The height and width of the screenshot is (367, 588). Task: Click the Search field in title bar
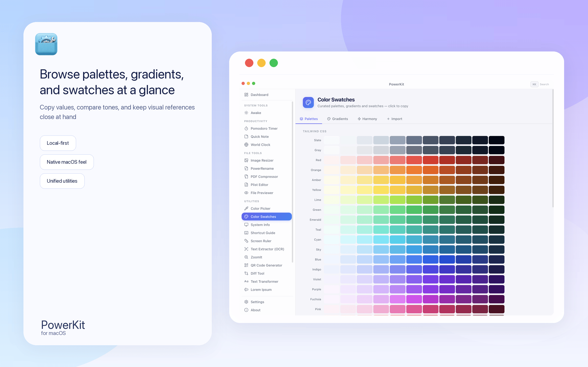[x=544, y=84]
